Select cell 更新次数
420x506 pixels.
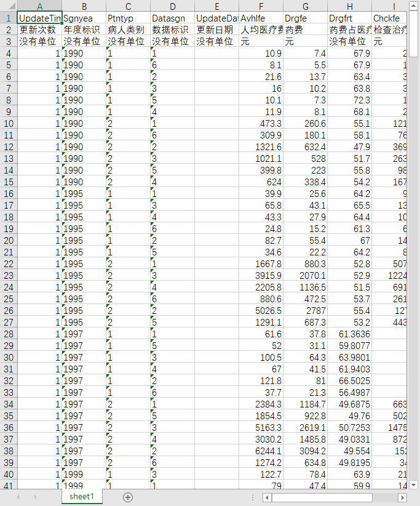tap(39, 30)
